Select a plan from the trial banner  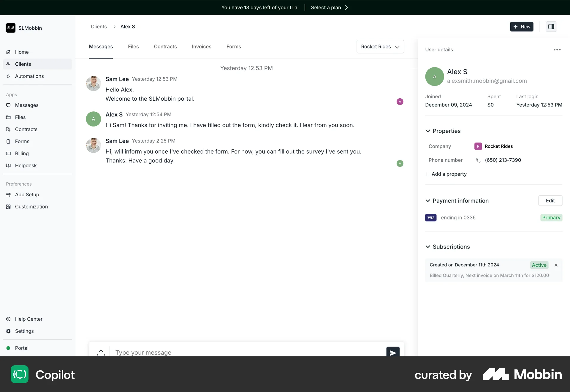(x=326, y=7)
